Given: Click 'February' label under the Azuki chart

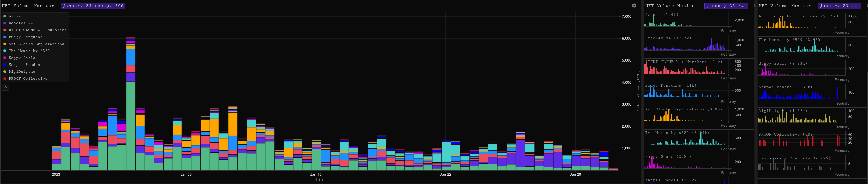Looking at the screenshot, I should [x=728, y=31].
